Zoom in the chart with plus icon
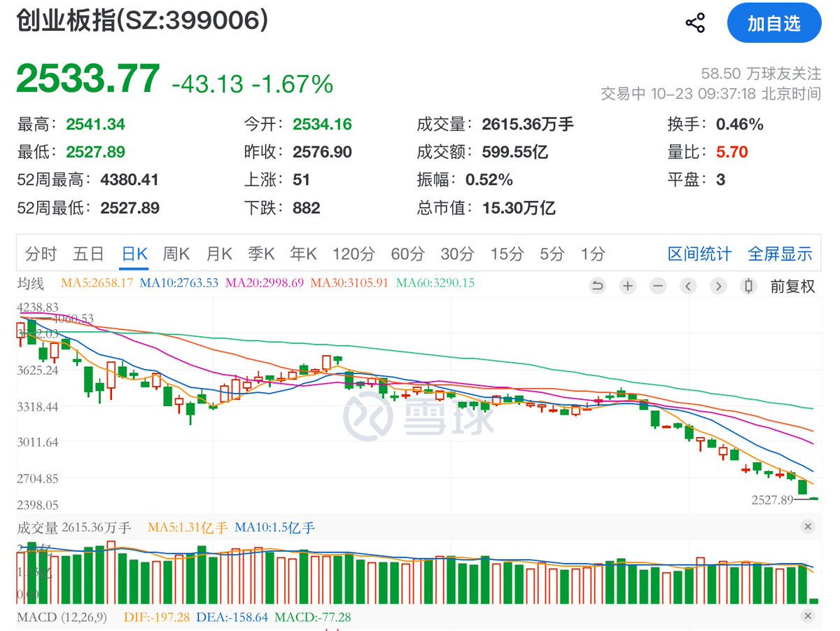840x631 pixels. tap(628, 286)
